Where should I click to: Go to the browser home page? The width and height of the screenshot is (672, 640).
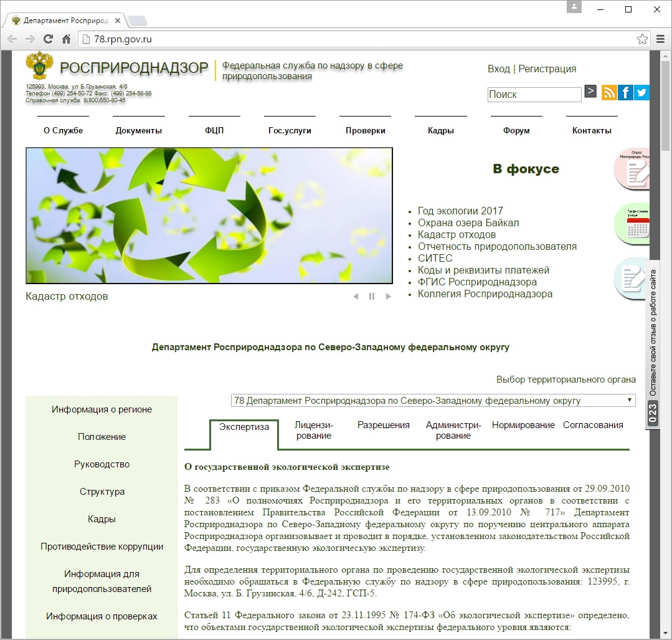pyautogui.click(x=67, y=39)
